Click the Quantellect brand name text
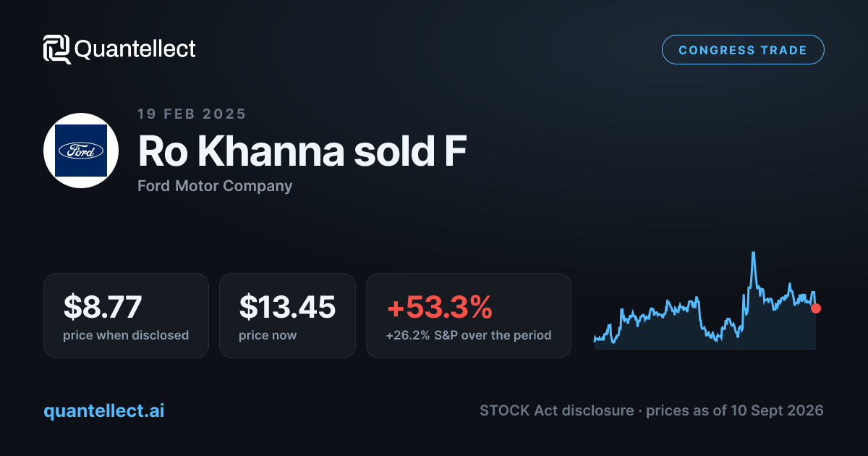Screen dimensions: 868x456 tap(135, 49)
